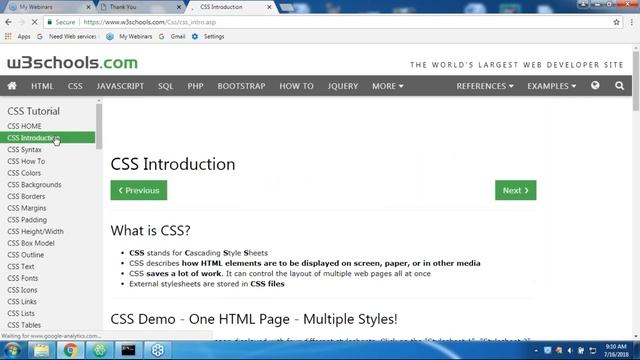Click the volume speaker tray icon
The width and height of the screenshot is (640, 360).
coord(570,351)
